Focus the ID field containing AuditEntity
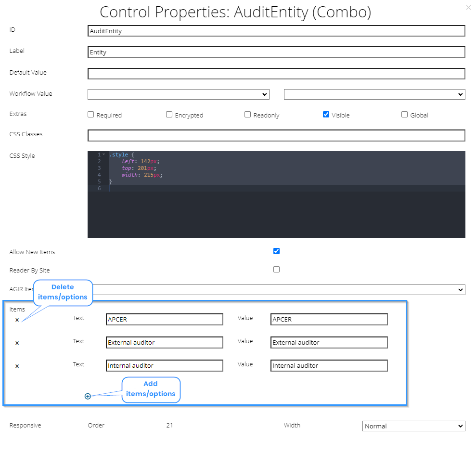476x452 pixels. (x=277, y=31)
